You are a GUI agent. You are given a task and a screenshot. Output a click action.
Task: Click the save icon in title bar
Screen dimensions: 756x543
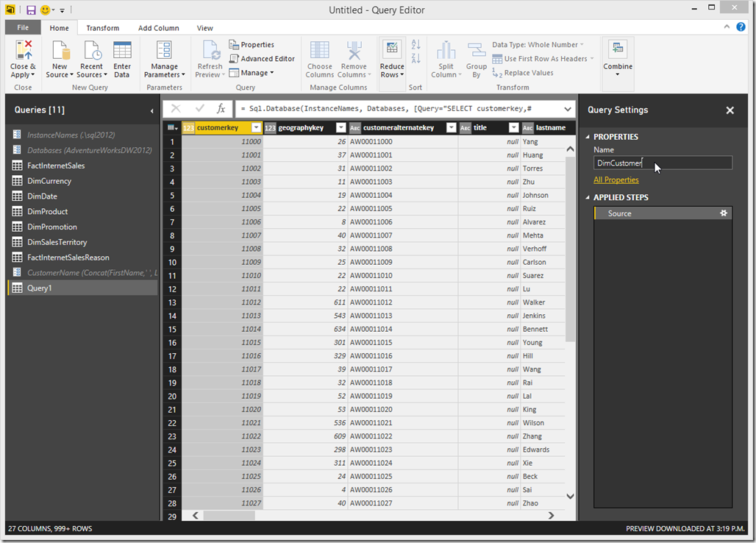[x=31, y=10]
